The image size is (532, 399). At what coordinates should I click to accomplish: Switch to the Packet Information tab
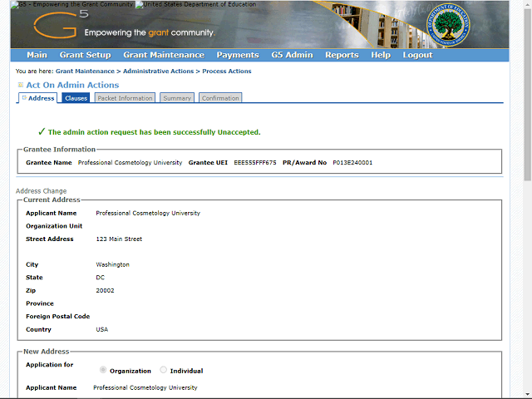125,98
